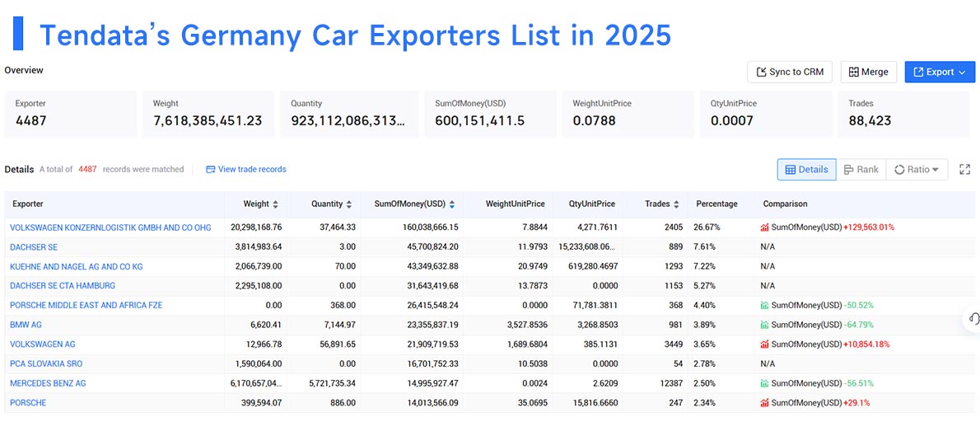This screenshot has height=422, width=980.
Task: Open VOLKSWAGEN AG exporter link
Action: pos(43,344)
